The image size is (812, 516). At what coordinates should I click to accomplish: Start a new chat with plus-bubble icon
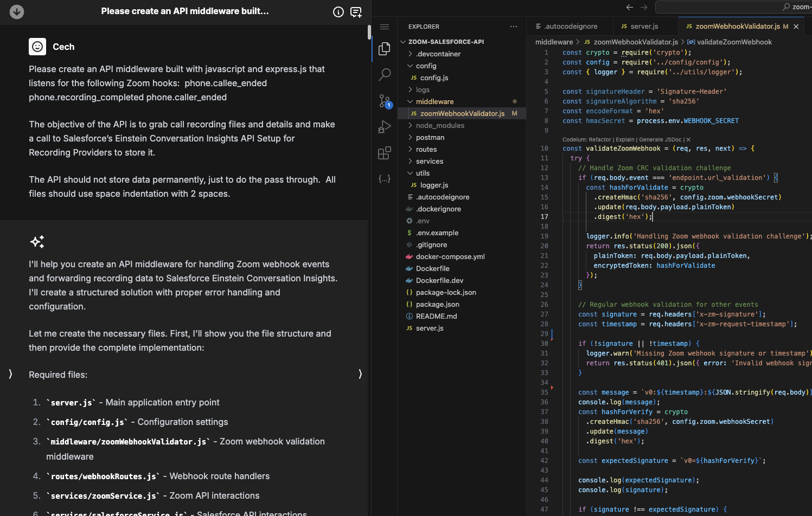click(x=356, y=12)
